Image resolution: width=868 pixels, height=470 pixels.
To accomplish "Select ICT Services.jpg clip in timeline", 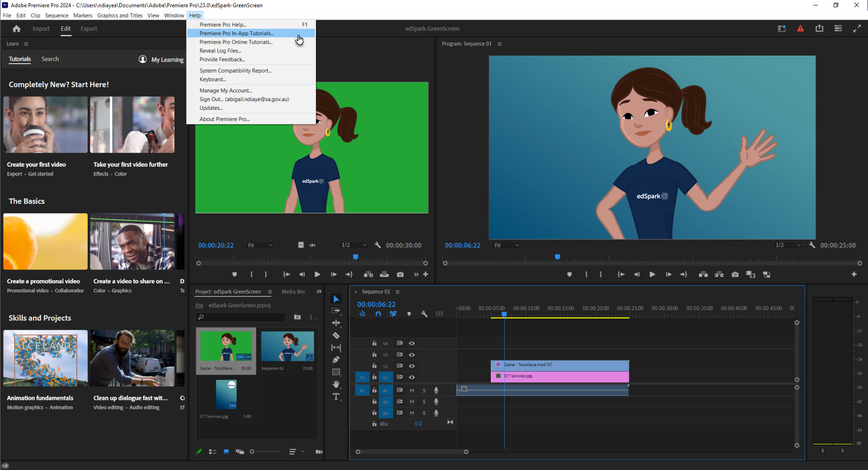I will click(560, 376).
